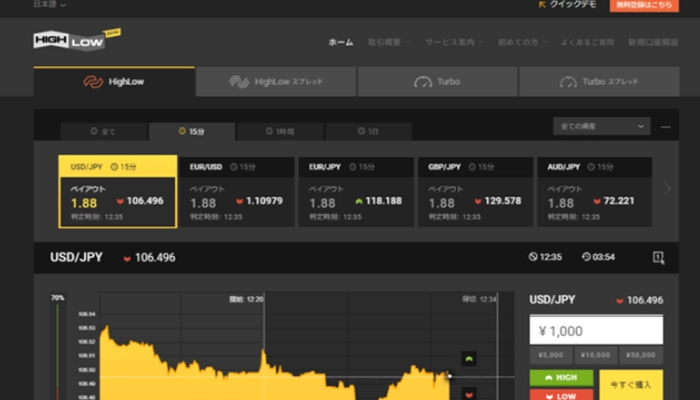Click the green up arrow on chart
700x400 pixels.
click(x=469, y=359)
